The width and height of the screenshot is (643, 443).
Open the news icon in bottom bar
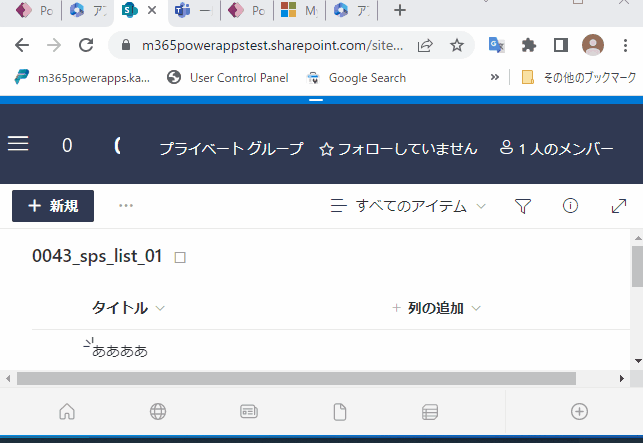coord(249,411)
